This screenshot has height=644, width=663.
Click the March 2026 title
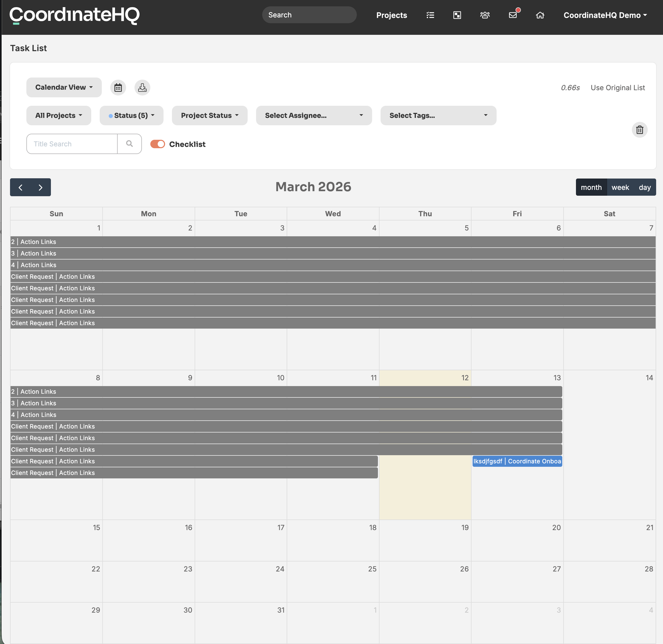point(313,187)
